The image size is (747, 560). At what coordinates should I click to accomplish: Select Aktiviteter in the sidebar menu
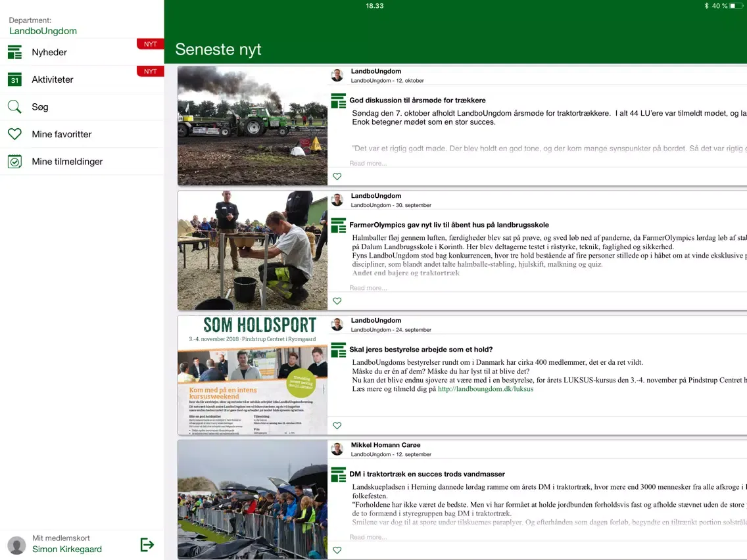(x=82, y=80)
